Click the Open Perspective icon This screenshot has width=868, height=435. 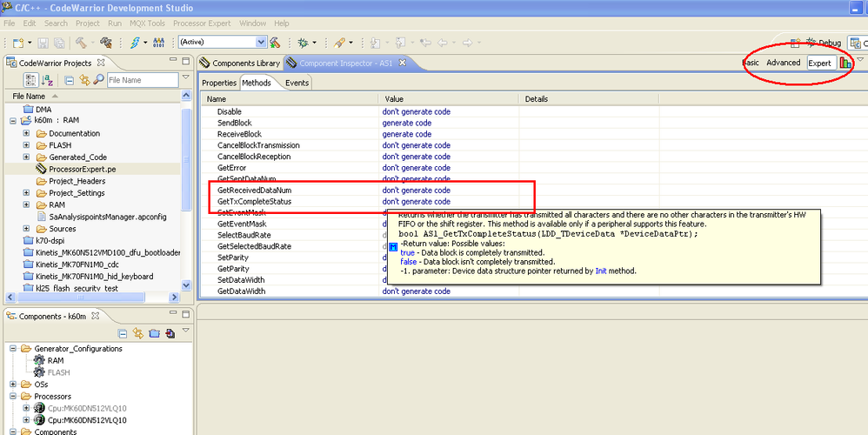coord(795,43)
